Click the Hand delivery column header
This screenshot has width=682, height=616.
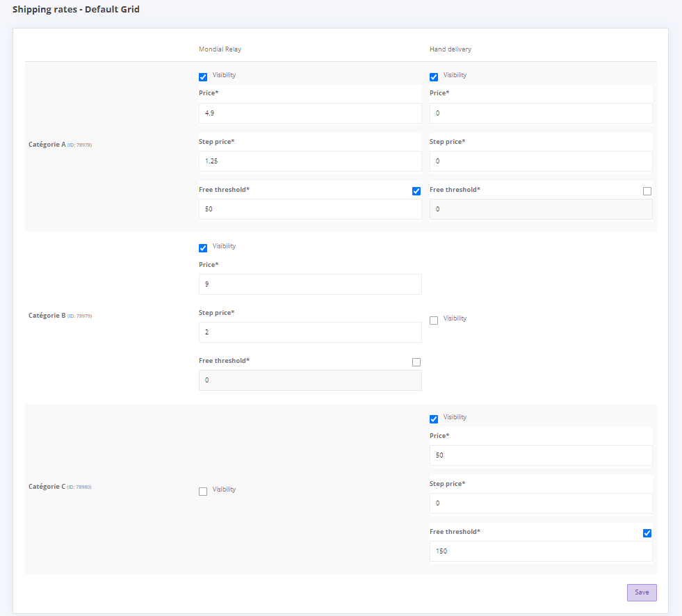[x=450, y=49]
